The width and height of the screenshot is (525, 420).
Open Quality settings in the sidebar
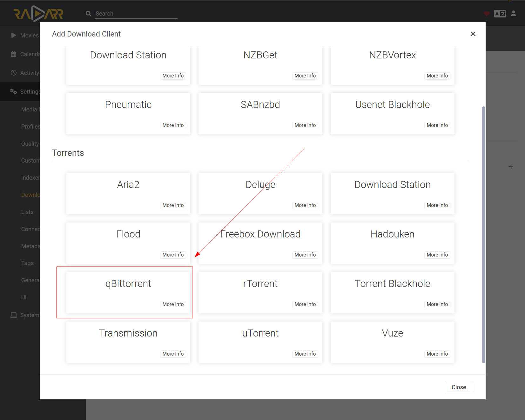tap(30, 143)
